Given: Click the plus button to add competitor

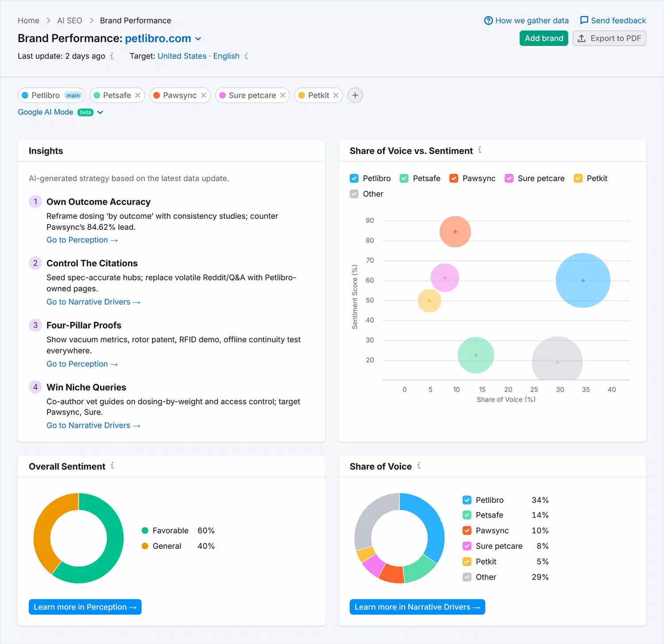Looking at the screenshot, I should pyautogui.click(x=355, y=95).
